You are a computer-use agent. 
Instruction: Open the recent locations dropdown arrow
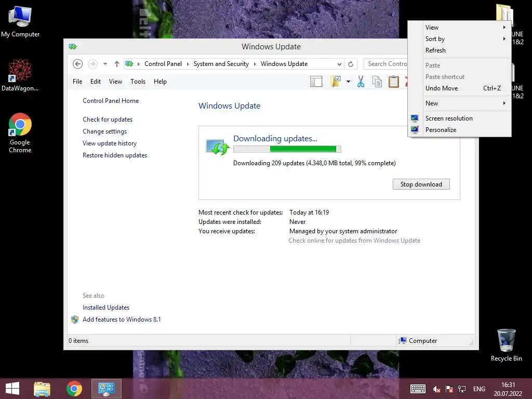tap(105, 64)
